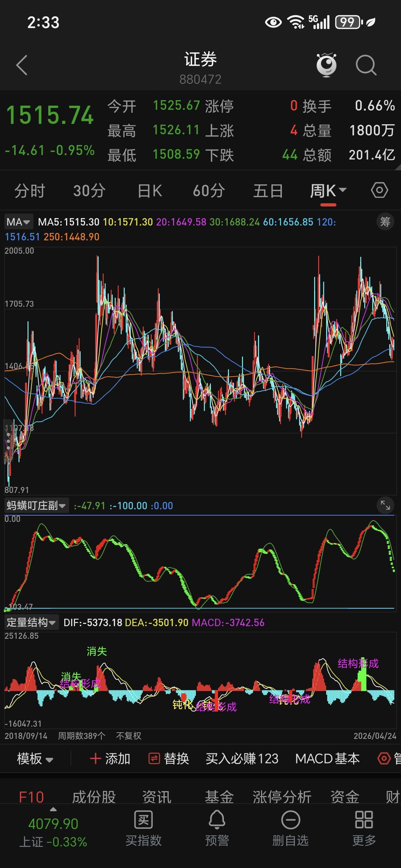
Task: Tap the start date 2018/09/14
Action: [x=26, y=736]
